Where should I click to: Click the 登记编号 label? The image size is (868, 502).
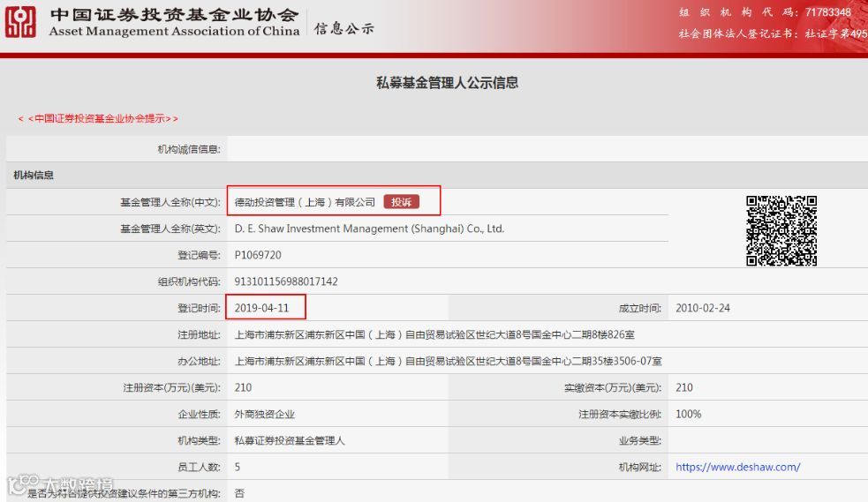(x=199, y=255)
